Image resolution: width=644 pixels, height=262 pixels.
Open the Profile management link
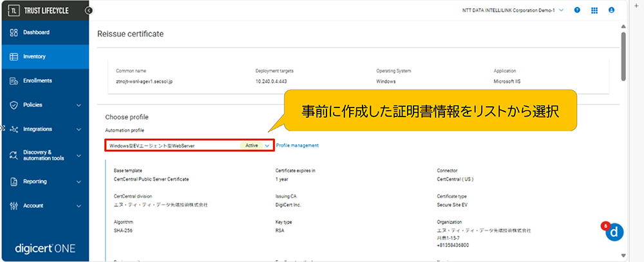298,145
